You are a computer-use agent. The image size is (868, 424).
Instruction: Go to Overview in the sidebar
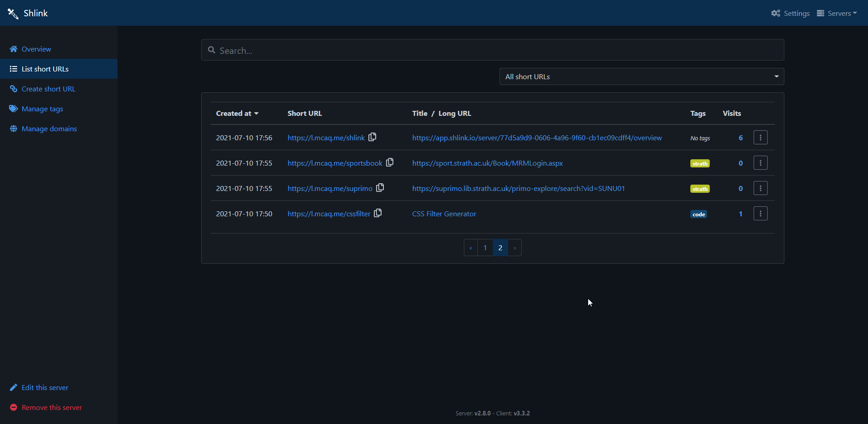pos(36,49)
